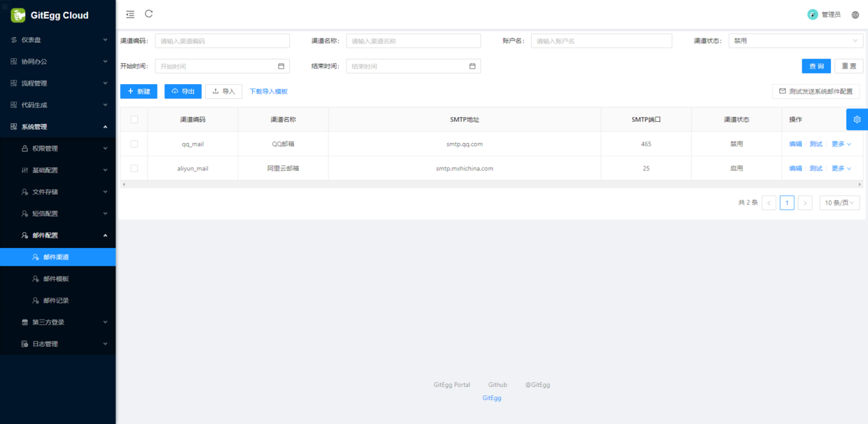
Task: Focus the 渠道名称 input field
Action: click(414, 41)
